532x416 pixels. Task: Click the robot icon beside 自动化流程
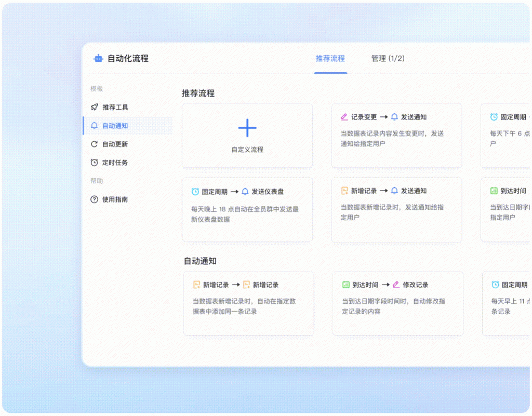tap(98, 59)
